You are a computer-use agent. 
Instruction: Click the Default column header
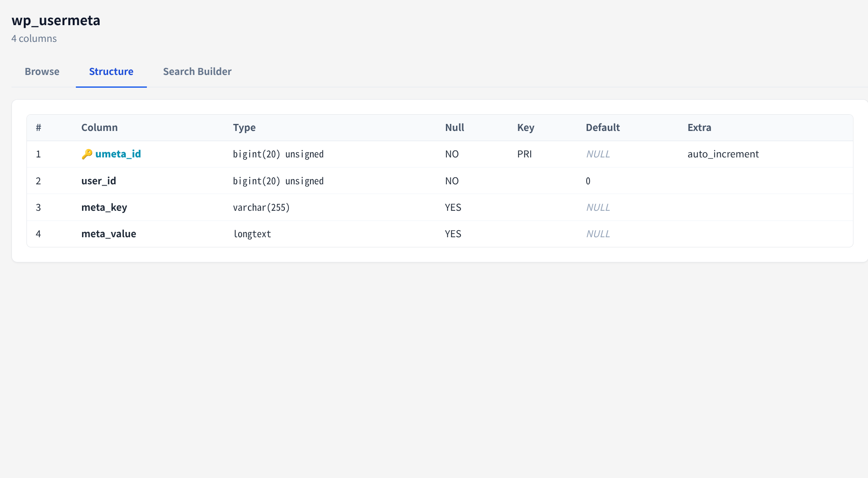tap(602, 127)
